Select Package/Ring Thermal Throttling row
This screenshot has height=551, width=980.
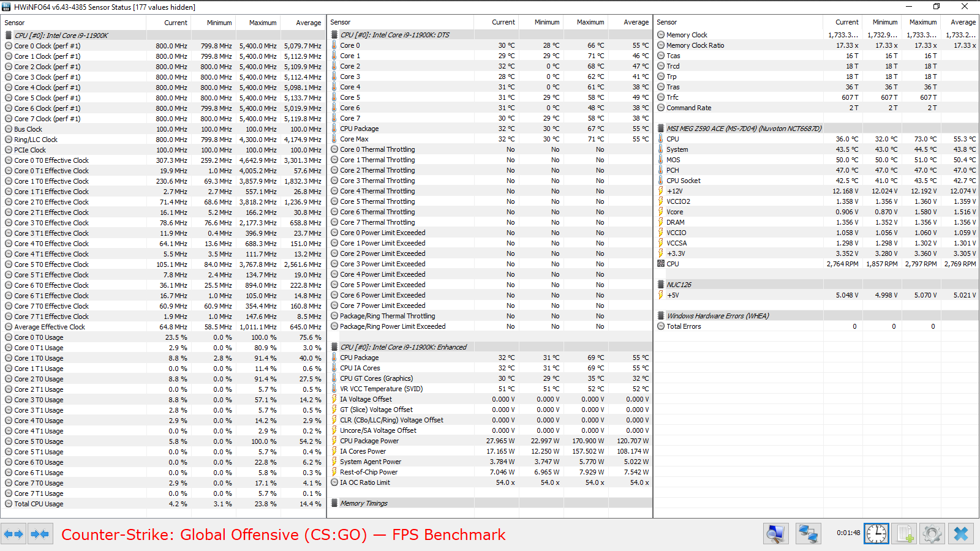(490, 316)
